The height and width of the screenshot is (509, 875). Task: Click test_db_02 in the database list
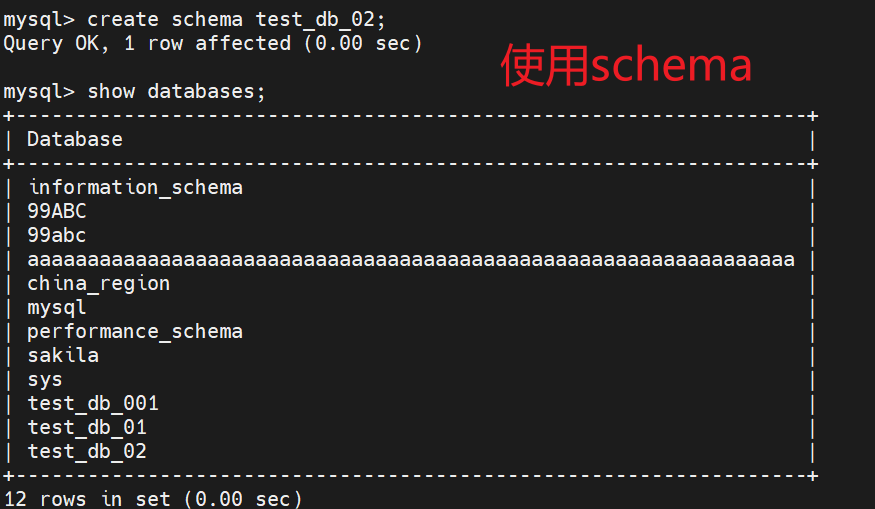coord(87,451)
